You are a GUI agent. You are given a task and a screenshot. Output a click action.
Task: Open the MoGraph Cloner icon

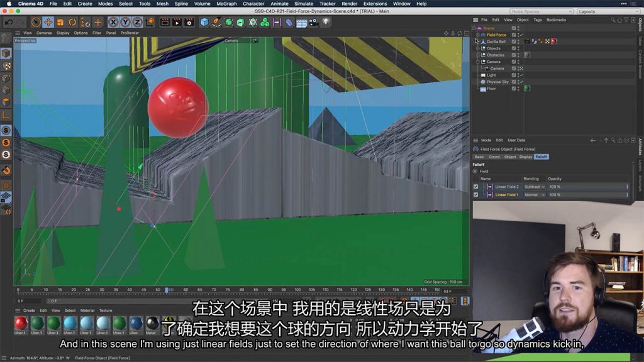pyautogui.click(x=265, y=22)
